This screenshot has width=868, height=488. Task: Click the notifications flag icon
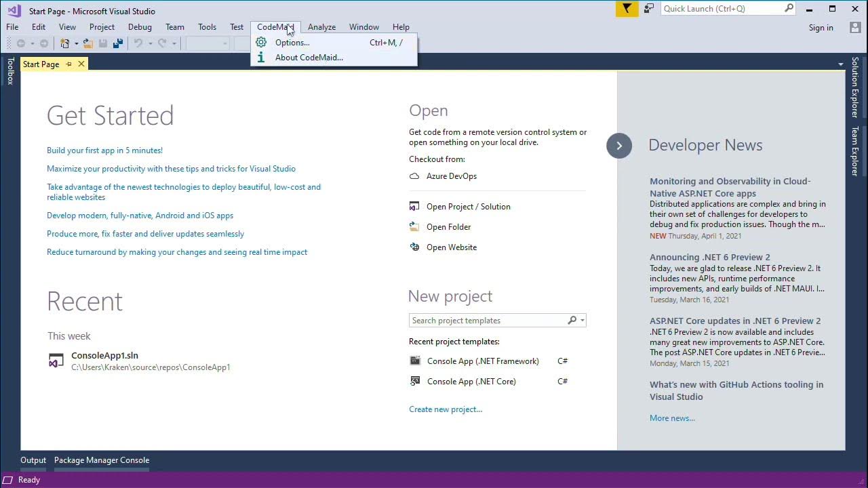(x=627, y=9)
